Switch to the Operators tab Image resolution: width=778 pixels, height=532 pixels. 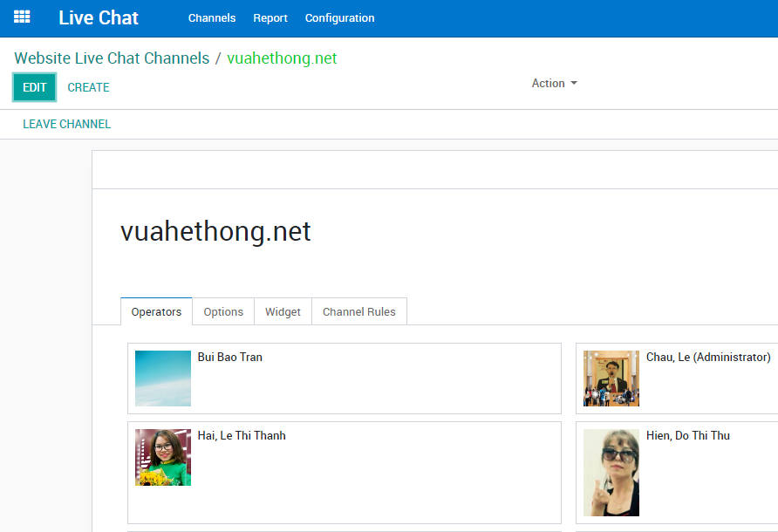[156, 311]
